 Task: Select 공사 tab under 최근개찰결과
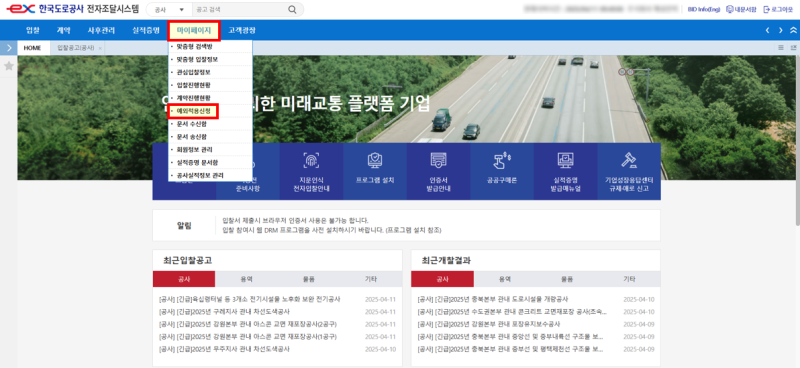tap(442, 279)
